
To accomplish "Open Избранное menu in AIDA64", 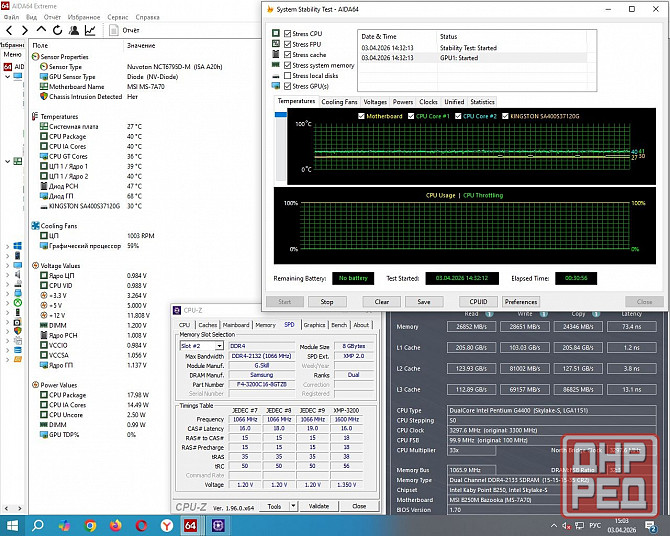I will (x=84, y=17).
